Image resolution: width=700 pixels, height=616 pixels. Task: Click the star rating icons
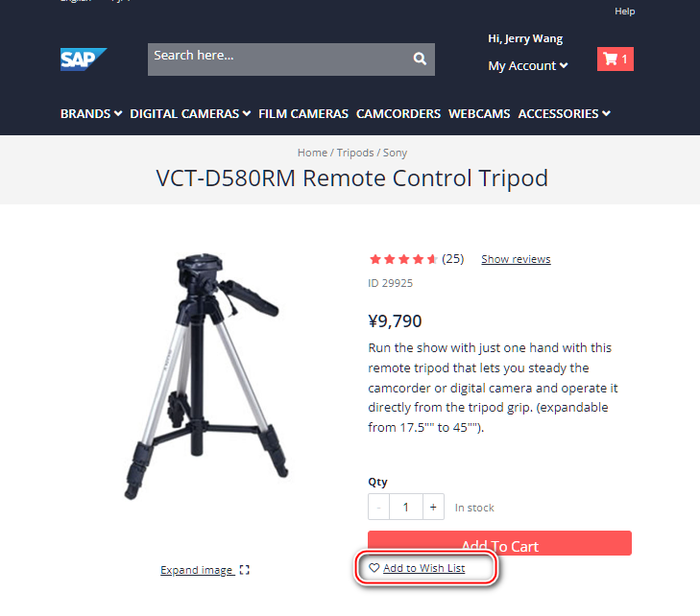[403, 259]
